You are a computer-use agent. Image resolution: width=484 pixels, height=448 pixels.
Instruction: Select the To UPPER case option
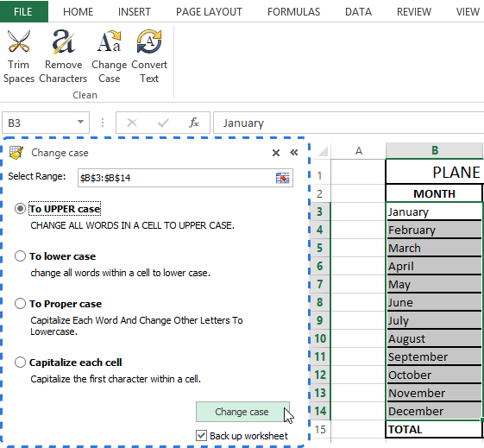point(20,209)
